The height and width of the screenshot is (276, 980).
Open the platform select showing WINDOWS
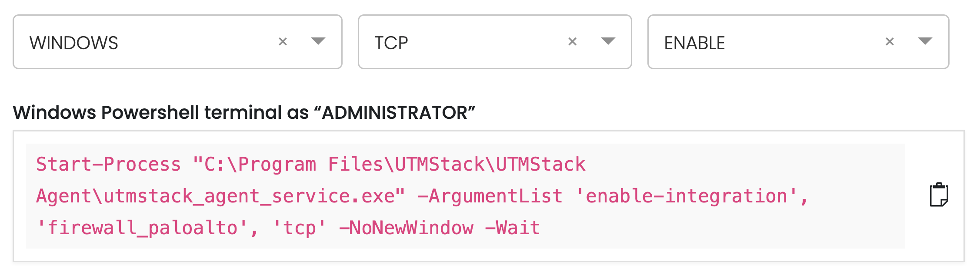(177, 42)
